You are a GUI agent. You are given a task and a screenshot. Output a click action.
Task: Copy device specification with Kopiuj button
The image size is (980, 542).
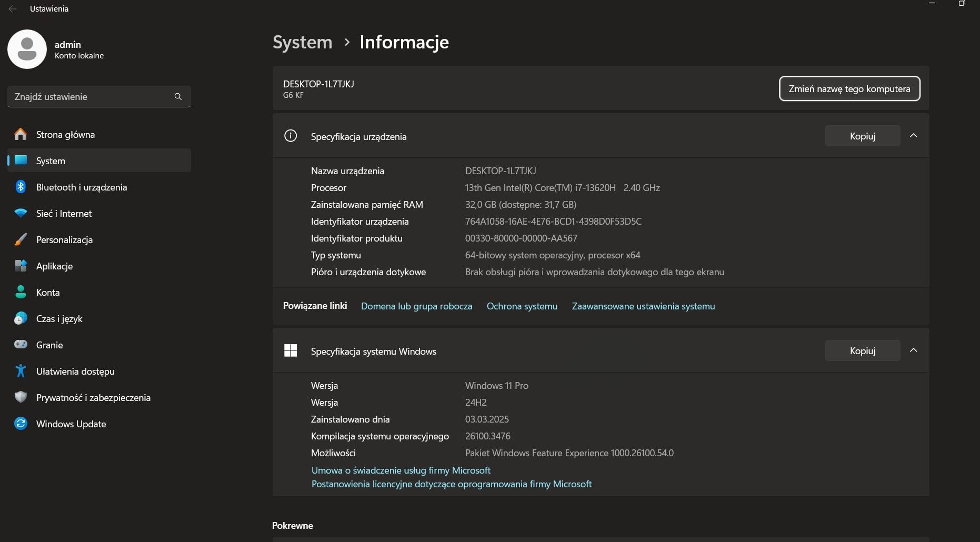coord(863,136)
